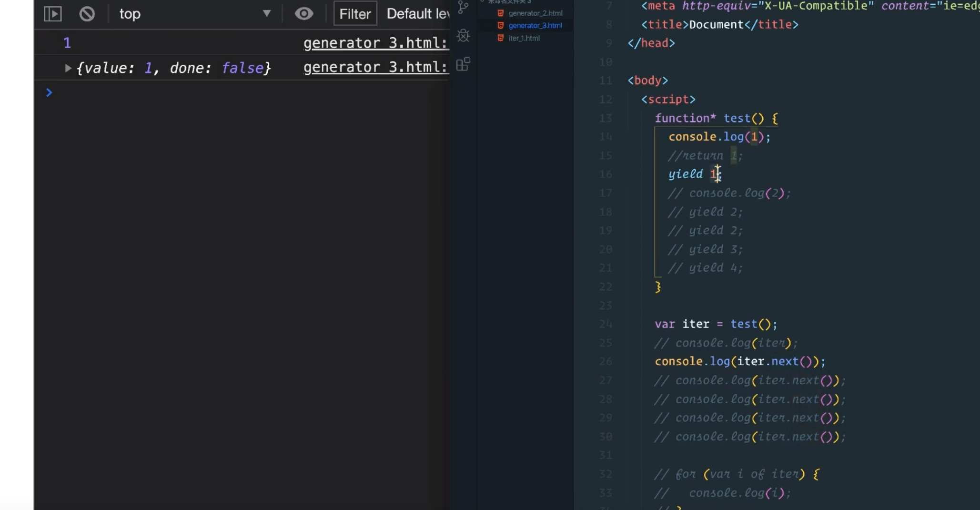The image size is (980, 510).
Task: Click the '// yield 3;' comment line
Action: (706, 249)
